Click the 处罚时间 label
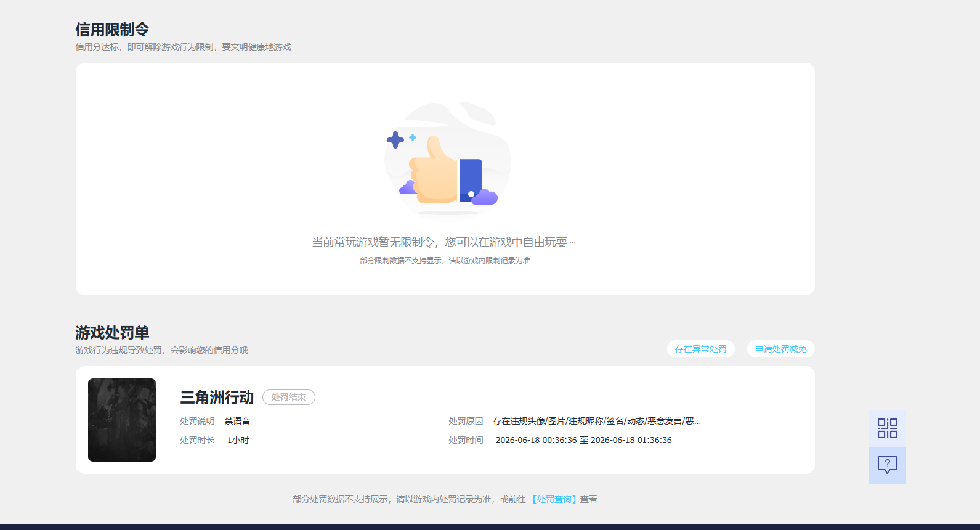 click(x=466, y=440)
